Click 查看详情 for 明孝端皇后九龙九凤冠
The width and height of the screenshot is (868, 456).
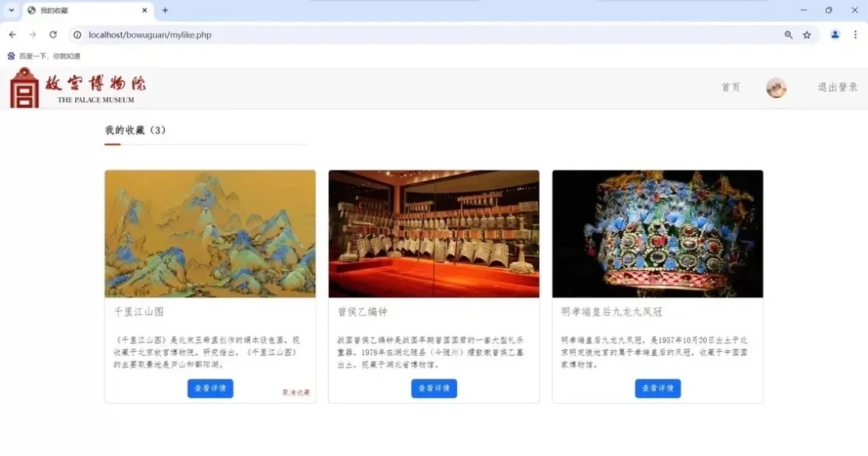[657, 388]
